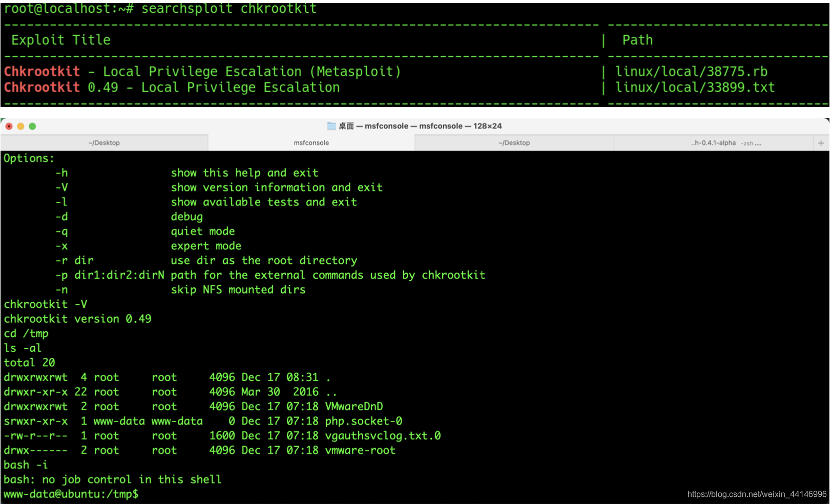The width and height of the screenshot is (832, 504).
Task: Switch to the msfconsole tab
Action: click(x=311, y=143)
